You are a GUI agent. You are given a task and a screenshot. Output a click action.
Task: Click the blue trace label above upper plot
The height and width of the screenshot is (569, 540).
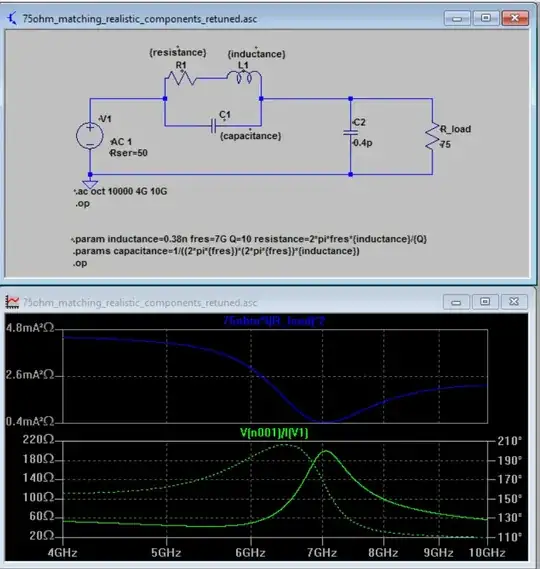274,321
